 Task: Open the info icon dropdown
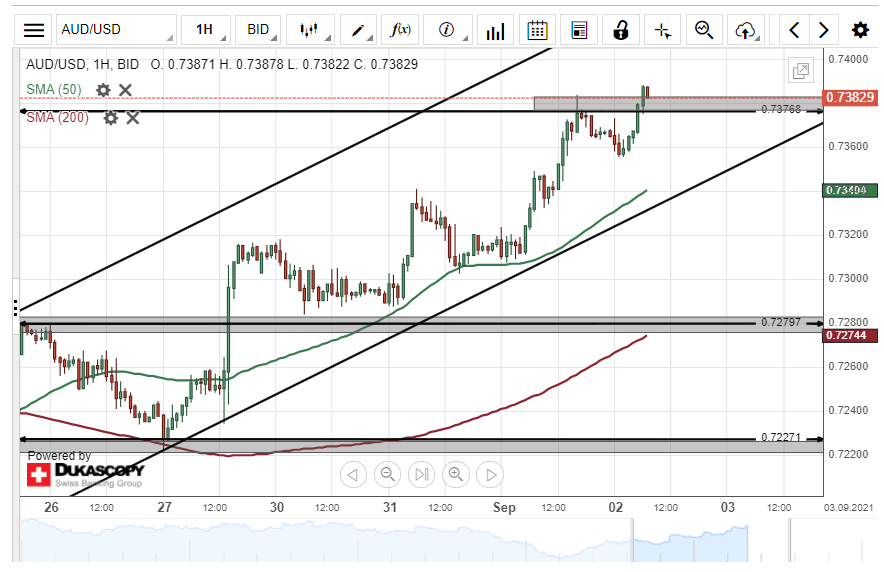pos(447,30)
